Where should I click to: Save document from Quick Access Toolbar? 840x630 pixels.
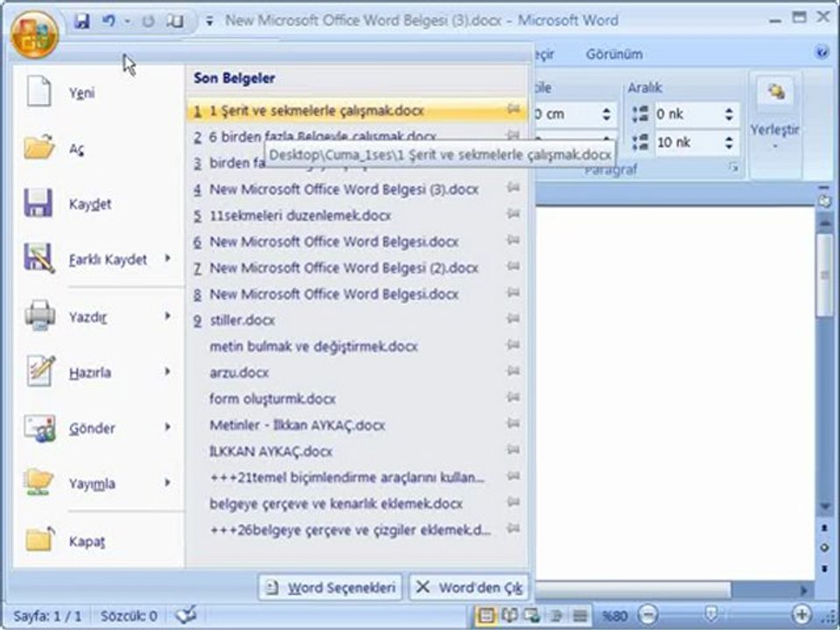82,21
